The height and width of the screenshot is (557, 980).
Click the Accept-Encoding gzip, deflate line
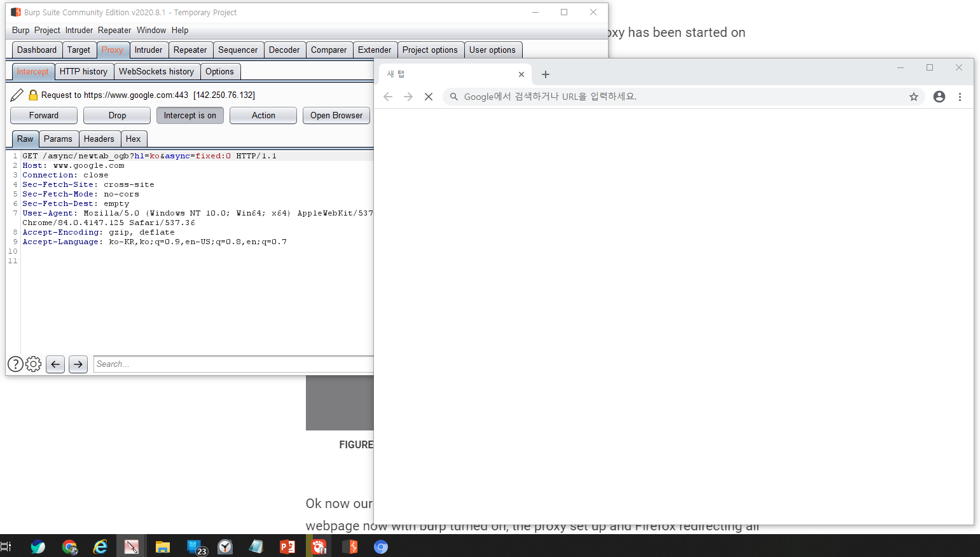tap(99, 232)
